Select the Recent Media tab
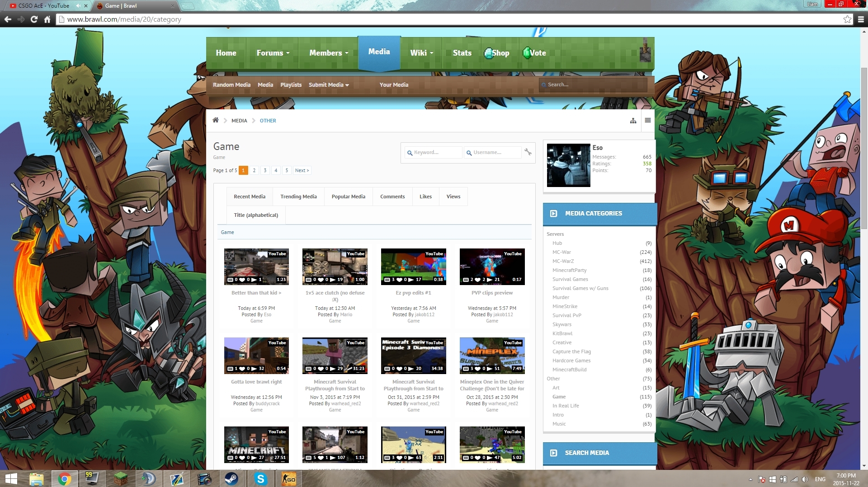868x487 pixels. (250, 197)
